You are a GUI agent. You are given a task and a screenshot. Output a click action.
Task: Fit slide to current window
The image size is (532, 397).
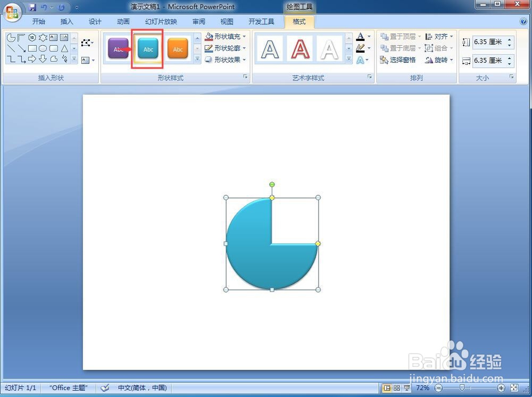(x=514, y=387)
